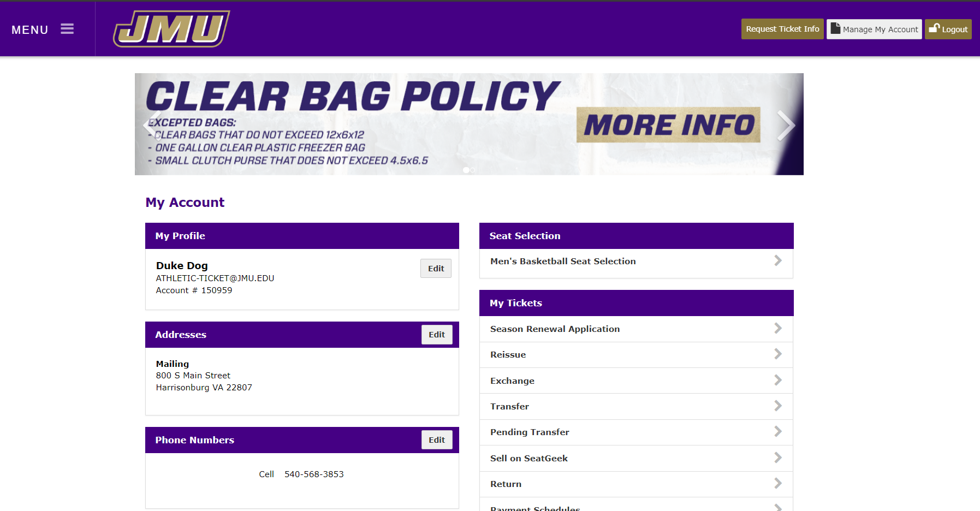Open the Pending Transfer link
Viewport: 980px width, 511px height.
pyautogui.click(x=530, y=432)
